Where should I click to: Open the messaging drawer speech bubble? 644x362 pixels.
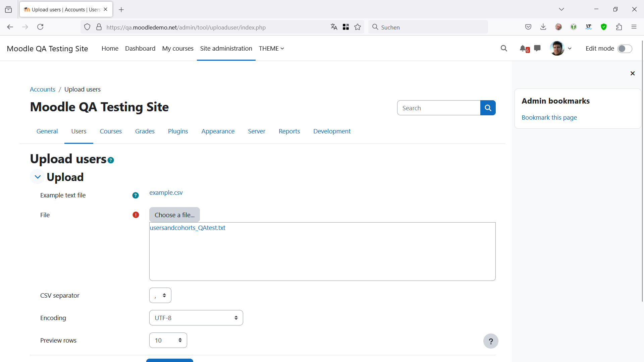coord(537,48)
